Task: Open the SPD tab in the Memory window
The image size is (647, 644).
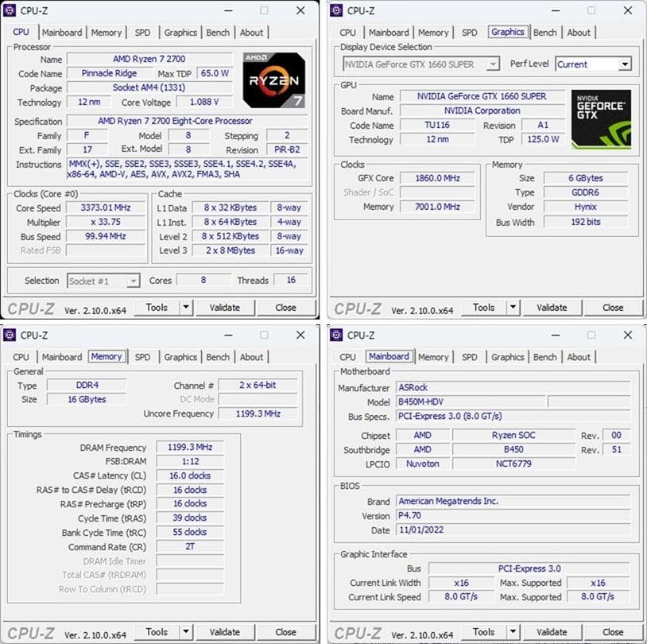Action: 142,358
